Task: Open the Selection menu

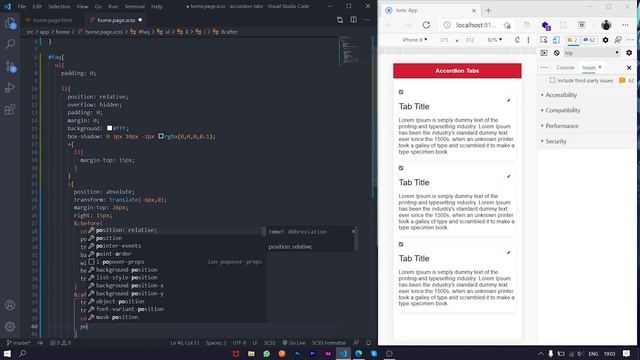Action: (59, 7)
